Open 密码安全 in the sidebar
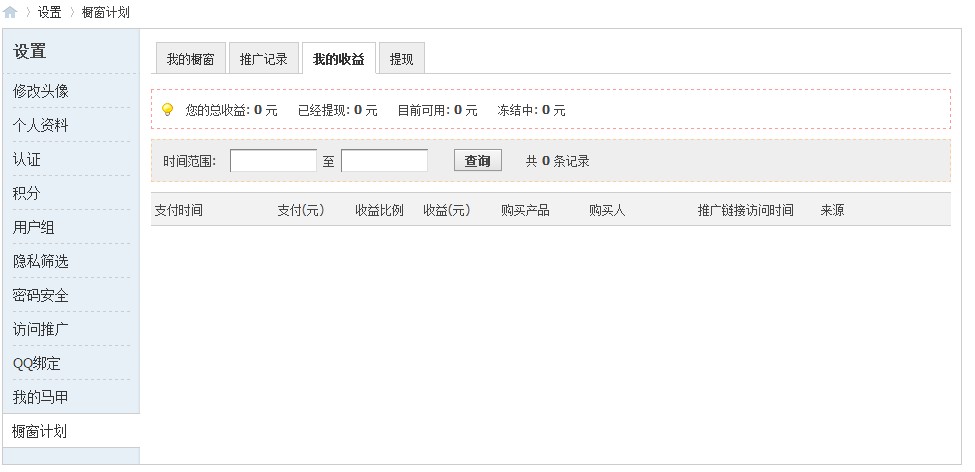The image size is (975, 472). tap(41, 295)
